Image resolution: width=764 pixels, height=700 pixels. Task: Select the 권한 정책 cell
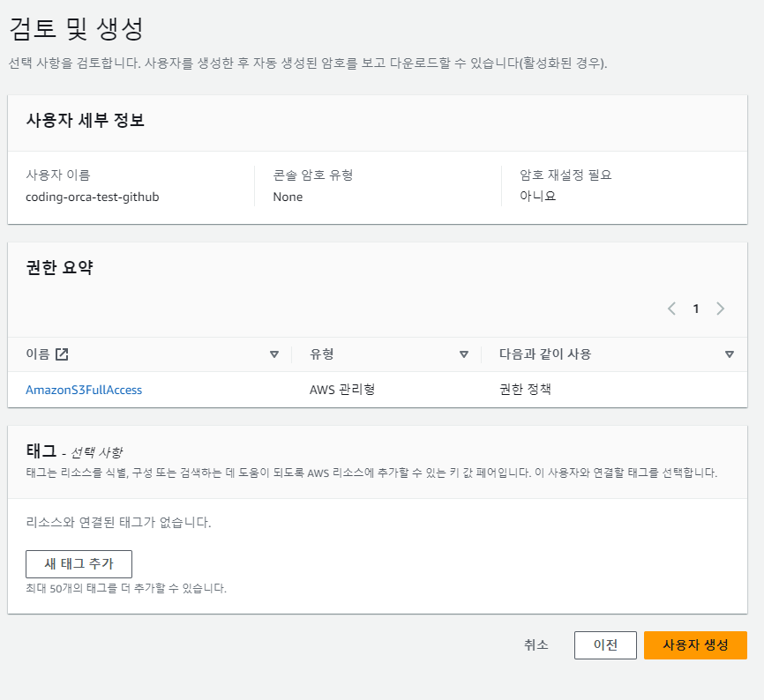tap(525, 390)
